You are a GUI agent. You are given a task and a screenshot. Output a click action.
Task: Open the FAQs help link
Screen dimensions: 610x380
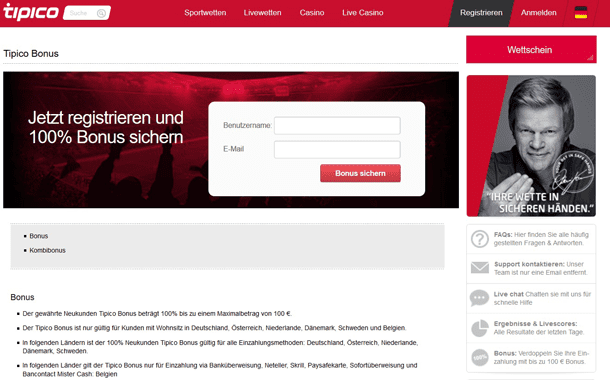[x=531, y=239]
